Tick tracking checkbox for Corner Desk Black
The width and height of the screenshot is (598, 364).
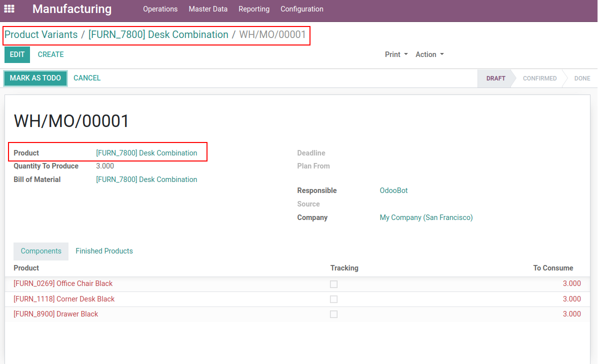[x=333, y=299]
